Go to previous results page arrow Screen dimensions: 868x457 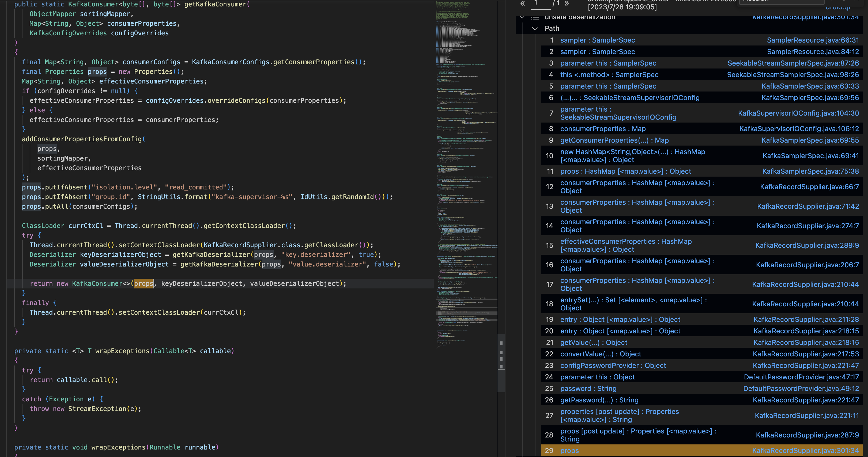click(x=523, y=4)
